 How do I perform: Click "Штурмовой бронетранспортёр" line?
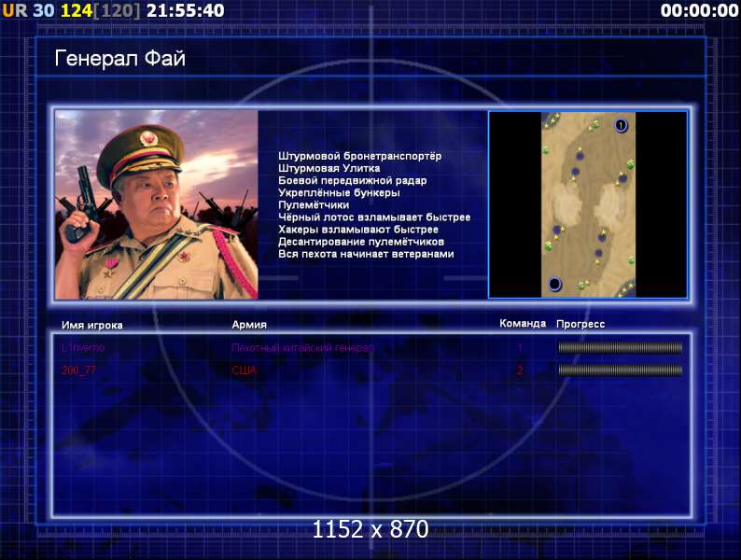pyautogui.click(x=359, y=156)
